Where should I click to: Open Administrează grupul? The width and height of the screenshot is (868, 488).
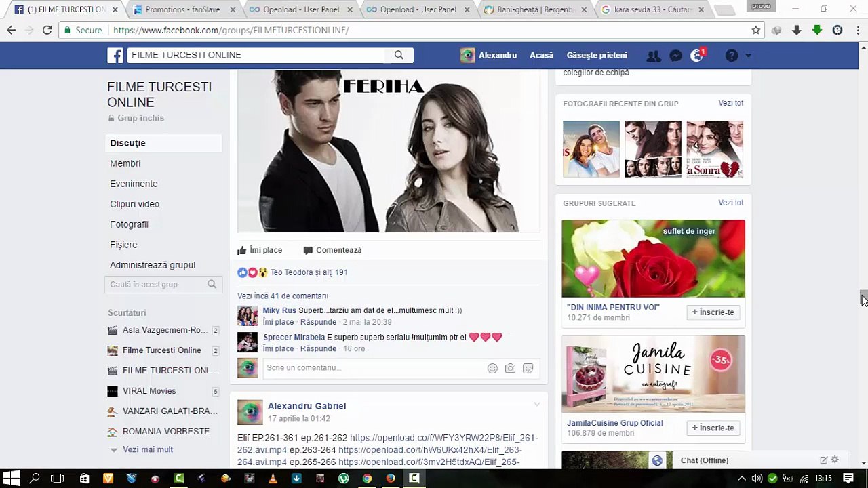point(153,265)
